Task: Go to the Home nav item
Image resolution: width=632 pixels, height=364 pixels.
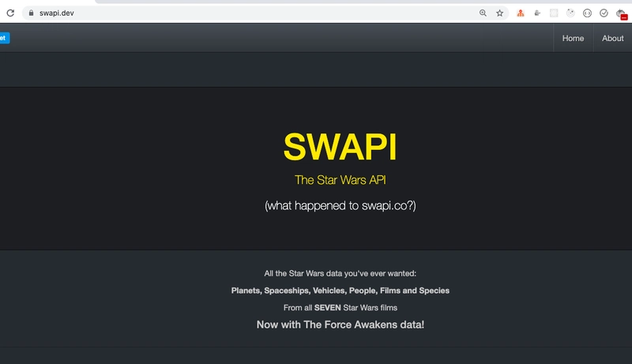Action: pyautogui.click(x=573, y=38)
